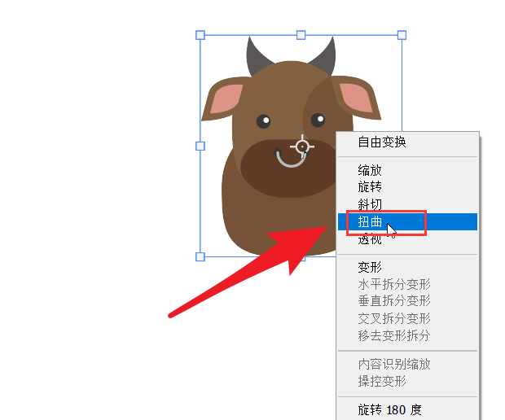
Task: Click the 水平拆分变形 entry
Action: click(407, 284)
